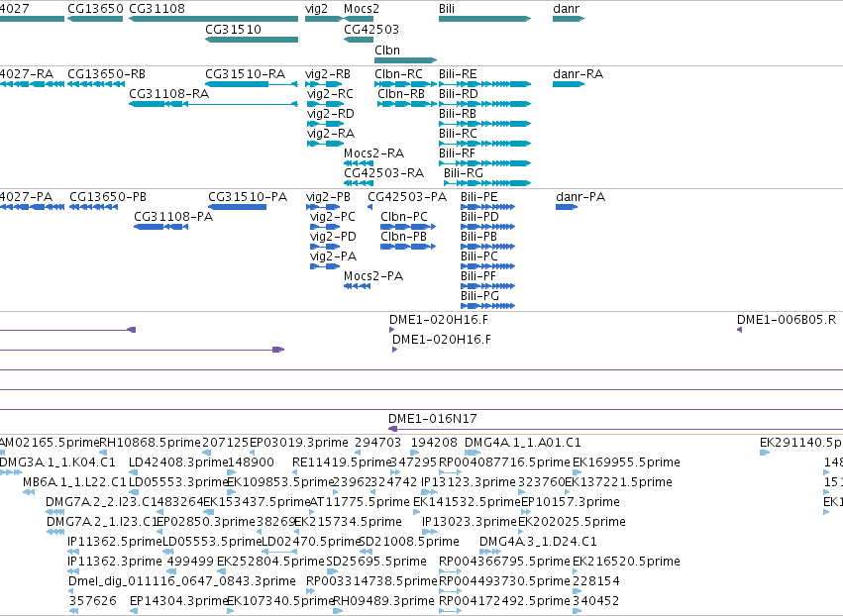Select the CG13650 gene feature

[95, 19]
